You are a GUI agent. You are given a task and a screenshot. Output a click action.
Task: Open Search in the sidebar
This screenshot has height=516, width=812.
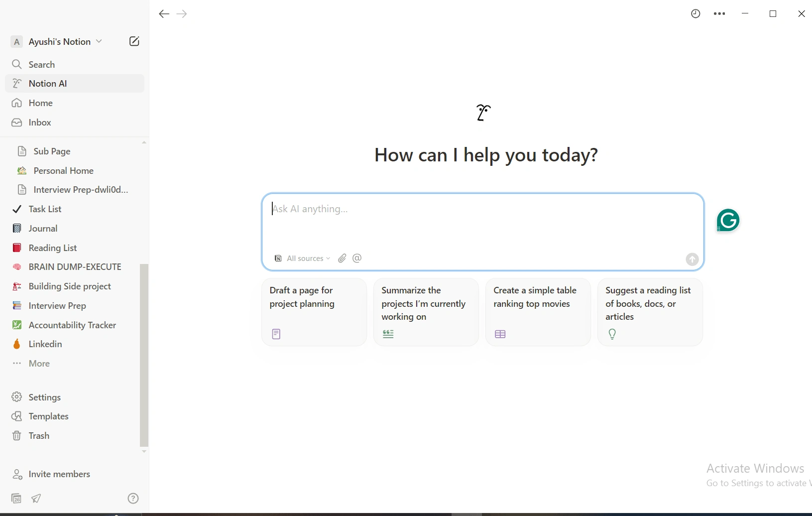[75, 64]
